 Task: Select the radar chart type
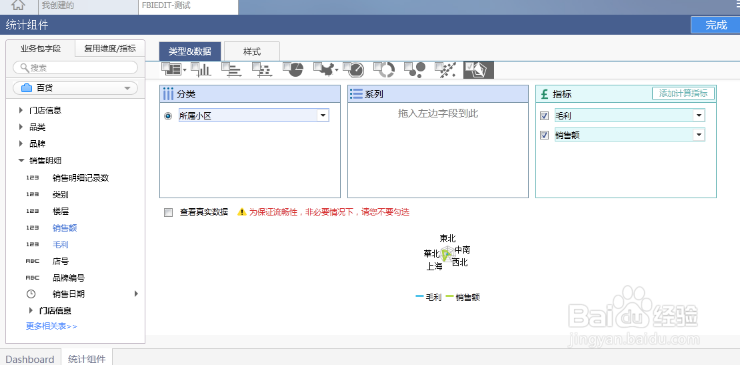[478, 70]
